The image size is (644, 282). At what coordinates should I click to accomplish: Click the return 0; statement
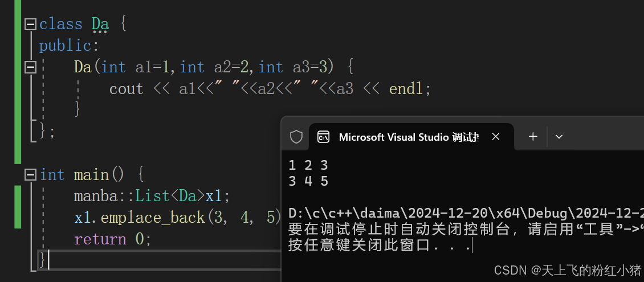[x=112, y=239]
